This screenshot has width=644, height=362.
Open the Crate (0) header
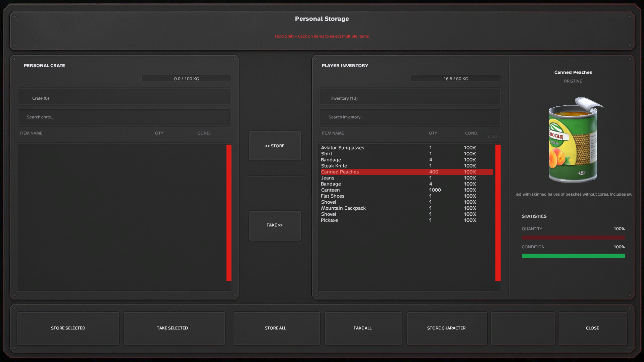click(125, 97)
